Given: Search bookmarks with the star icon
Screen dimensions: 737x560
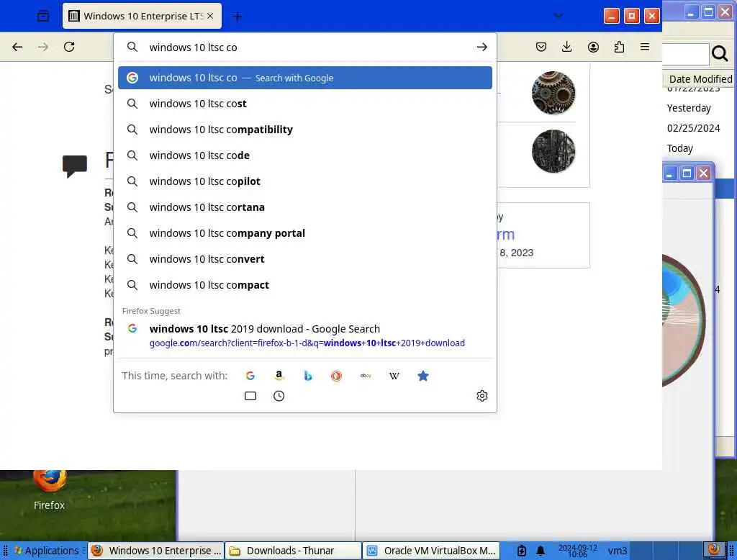Looking at the screenshot, I should coord(423,376).
